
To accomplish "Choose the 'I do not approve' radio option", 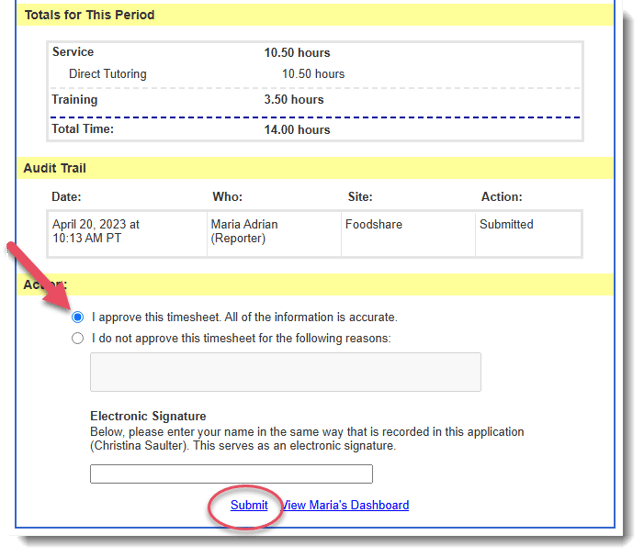I will pyautogui.click(x=78, y=338).
